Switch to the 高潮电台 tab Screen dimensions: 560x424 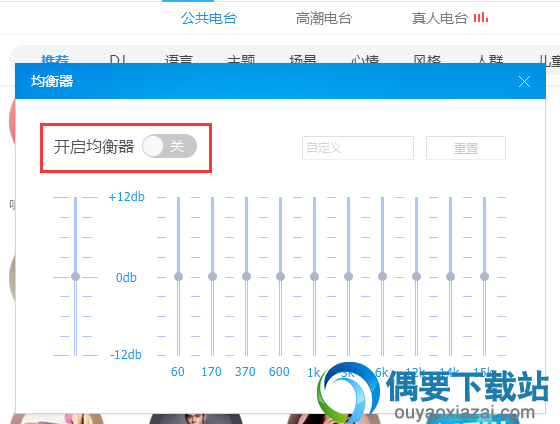324,18
